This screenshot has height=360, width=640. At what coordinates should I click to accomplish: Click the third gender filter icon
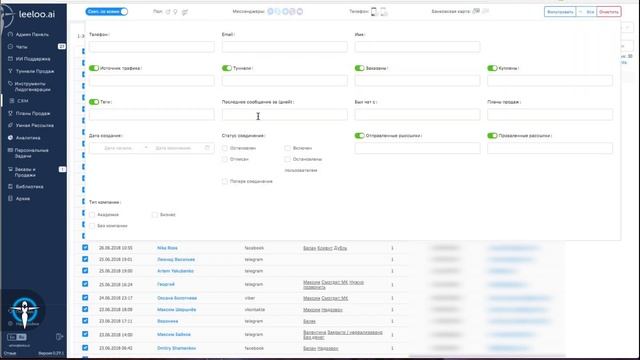[x=185, y=12]
